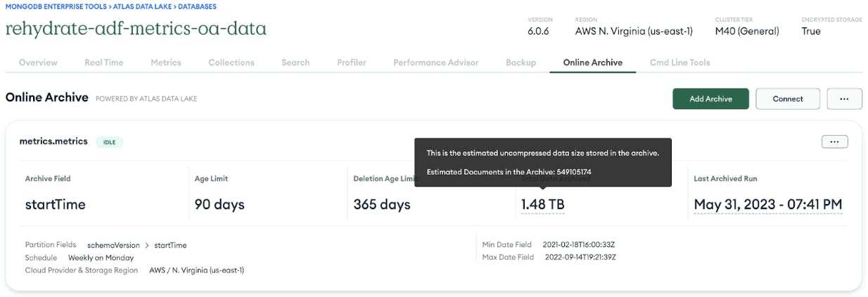Viewport: 868px width, 297px height.
Task: Switch to the Overview tab
Action: pos(38,63)
